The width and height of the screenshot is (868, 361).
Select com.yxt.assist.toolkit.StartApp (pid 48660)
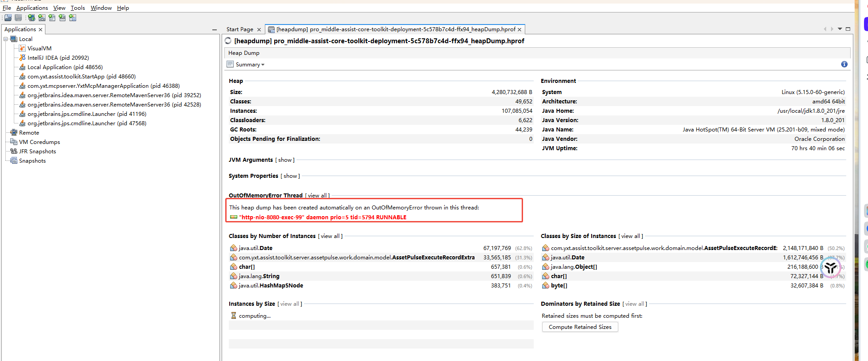pyautogui.click(x=81, y=77)
